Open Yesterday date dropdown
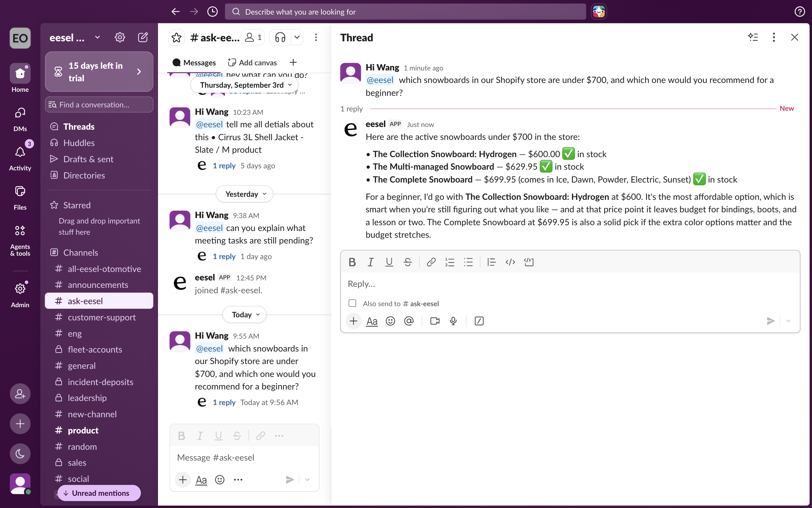Screen dimensions: 812x508 tap(245, 194)
